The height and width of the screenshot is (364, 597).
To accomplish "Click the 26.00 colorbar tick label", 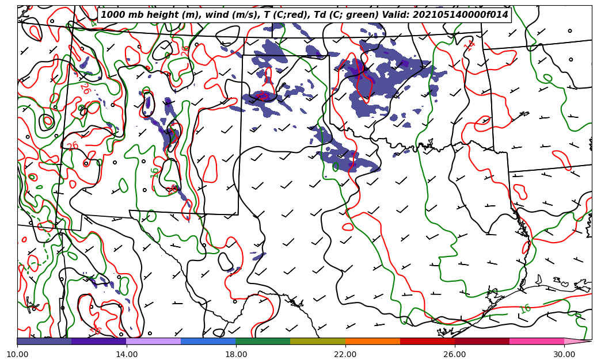I will pyautogui.click(x=455, y=354).
